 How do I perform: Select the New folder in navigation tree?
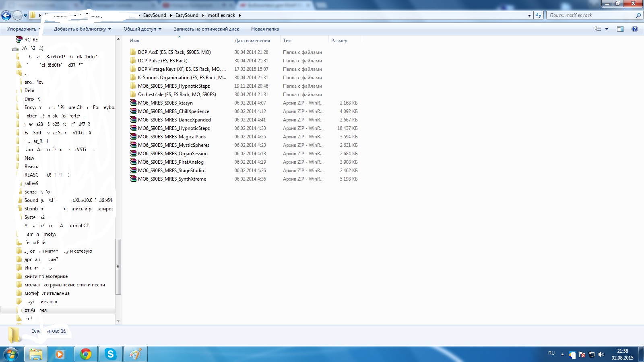29,158
